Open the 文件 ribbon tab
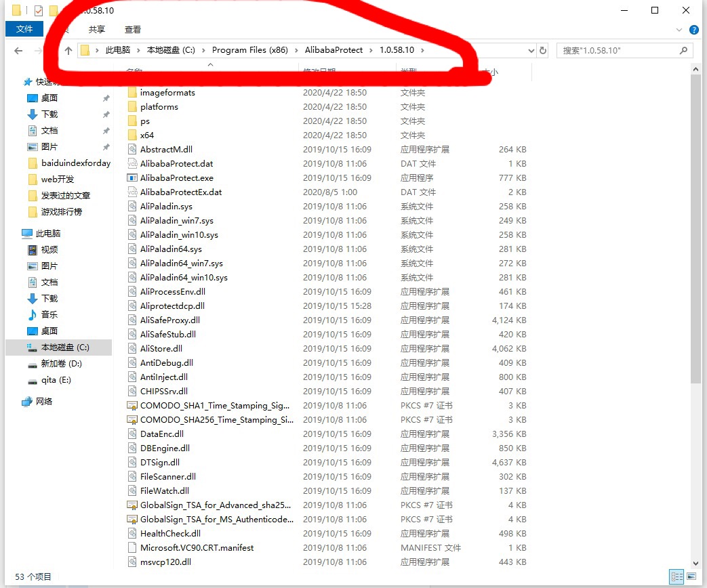Viewport: 707px width, 588px height. coord(24,29)
